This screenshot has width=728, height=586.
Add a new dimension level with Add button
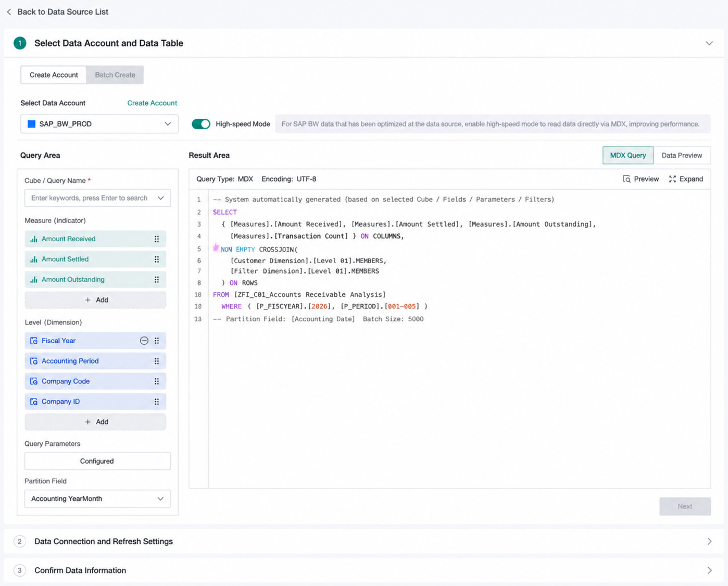click(x=95, y=422)
